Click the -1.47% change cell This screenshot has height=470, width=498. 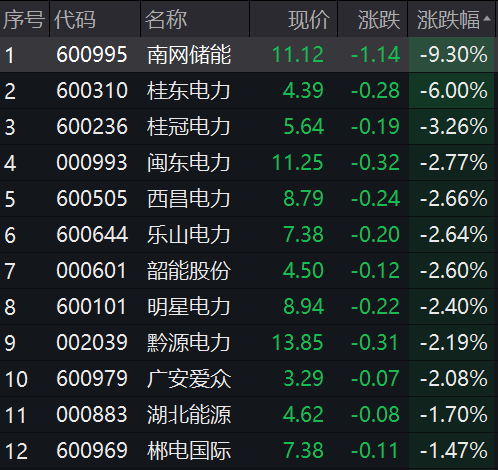(453, 450)
